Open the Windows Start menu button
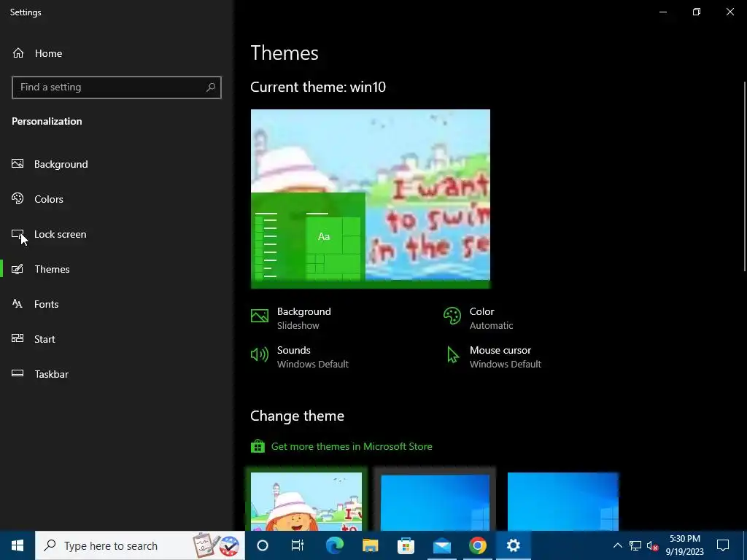Screen dimensions: 747x560 18,545
